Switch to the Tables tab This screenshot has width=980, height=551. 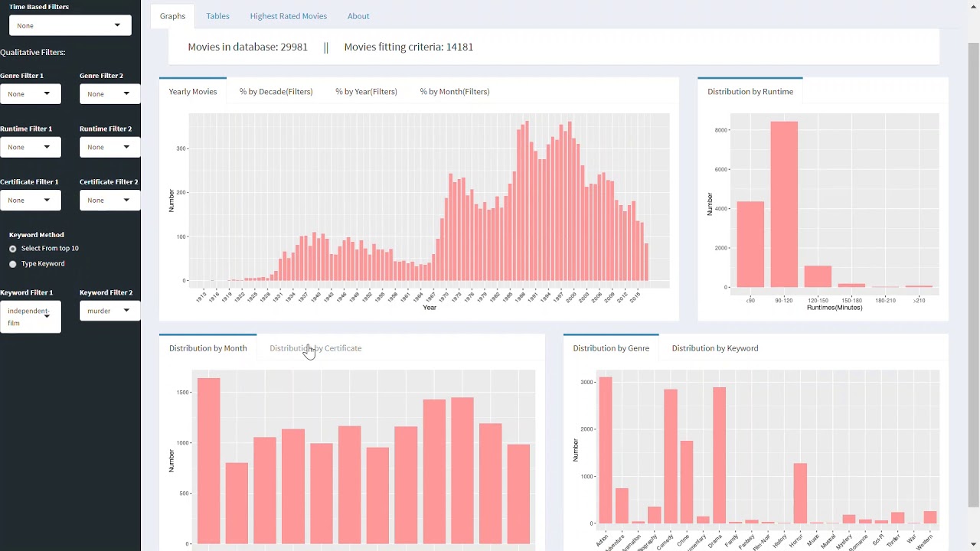pos(217,16)
